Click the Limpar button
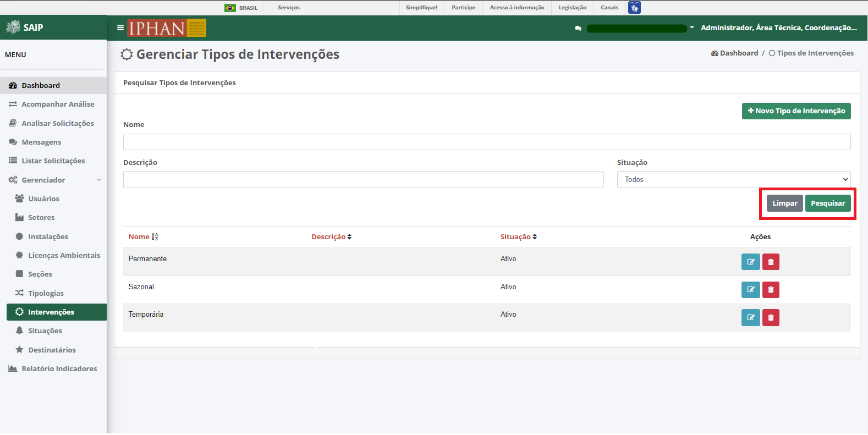The width and height of the screenshot is (868, 435). 784,203
